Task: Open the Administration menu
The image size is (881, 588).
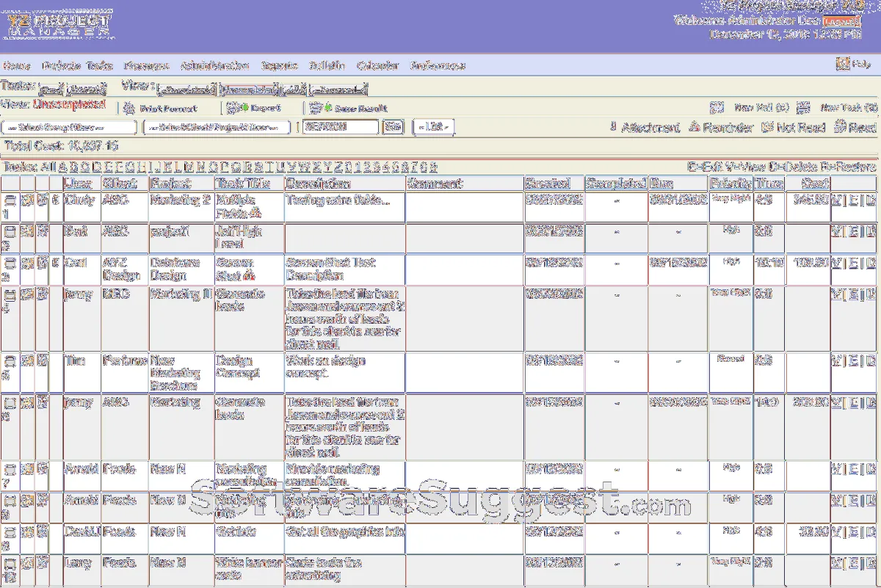Action: pos(214,65)
